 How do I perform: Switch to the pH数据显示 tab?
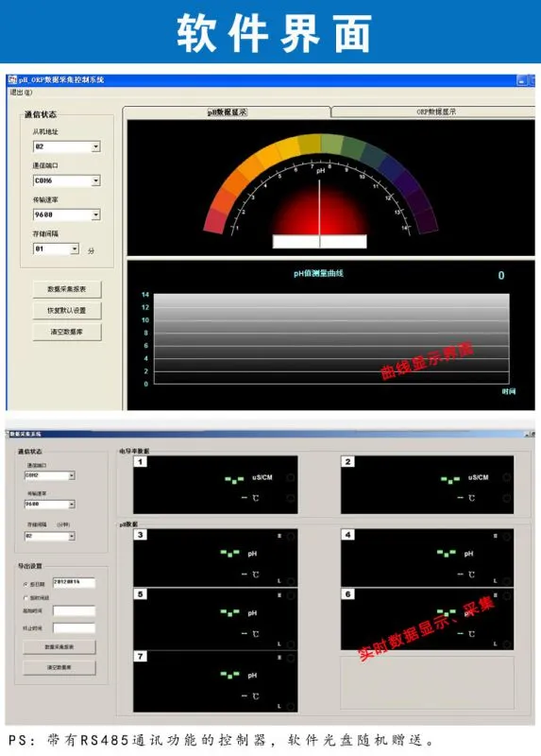(x=227, y=112)
